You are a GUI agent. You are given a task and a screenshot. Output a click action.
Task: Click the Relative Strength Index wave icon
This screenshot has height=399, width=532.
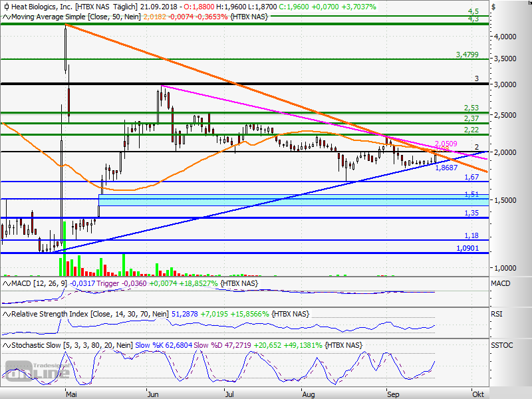tap(7, 313)
